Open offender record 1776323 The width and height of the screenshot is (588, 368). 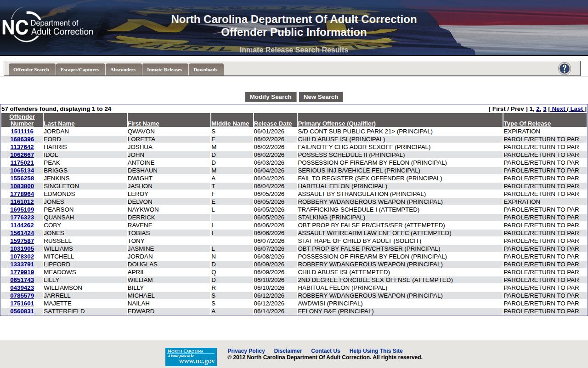[22, 217]
